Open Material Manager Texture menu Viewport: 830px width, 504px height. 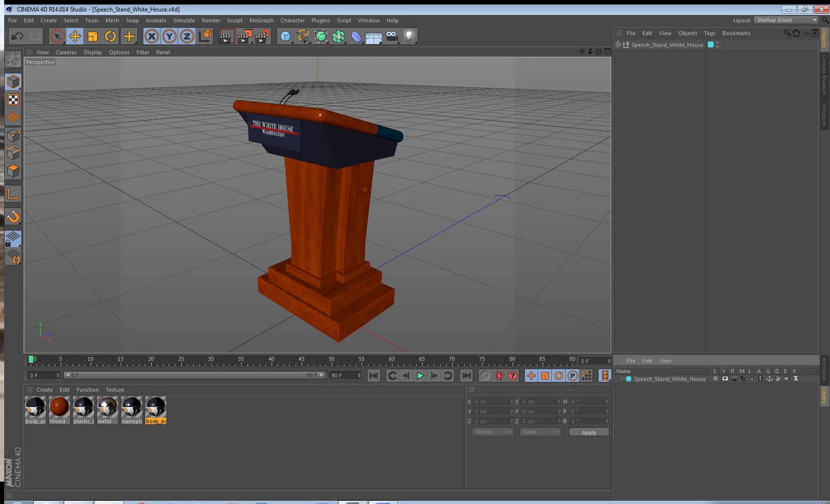(x=114, y=390)
